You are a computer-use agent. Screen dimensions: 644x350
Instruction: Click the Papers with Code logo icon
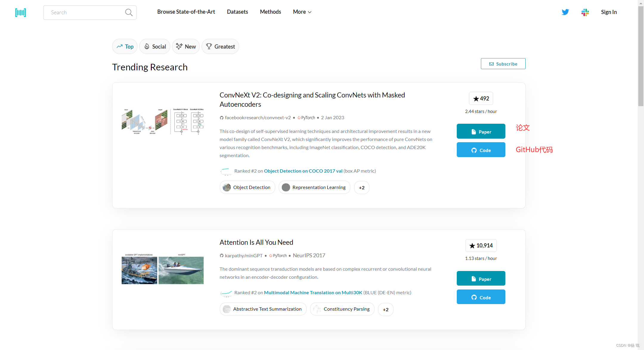(x=21, y=13)
